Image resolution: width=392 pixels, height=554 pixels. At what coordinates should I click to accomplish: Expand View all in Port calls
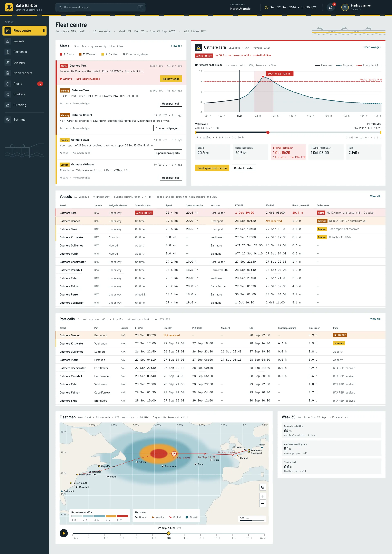[376, 319]
